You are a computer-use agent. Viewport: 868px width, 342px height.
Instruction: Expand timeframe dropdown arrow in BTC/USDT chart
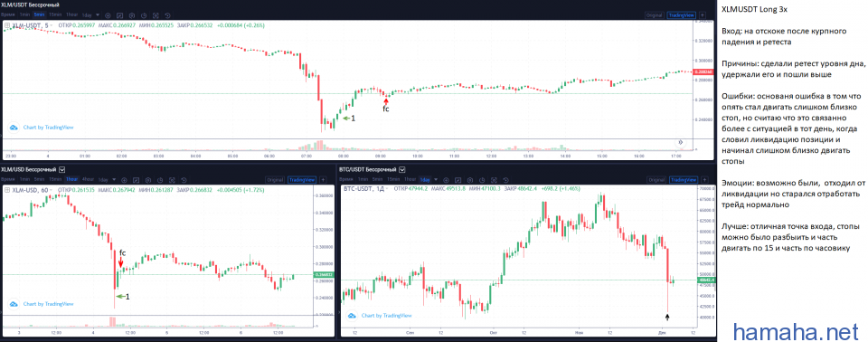coord(436,179)
